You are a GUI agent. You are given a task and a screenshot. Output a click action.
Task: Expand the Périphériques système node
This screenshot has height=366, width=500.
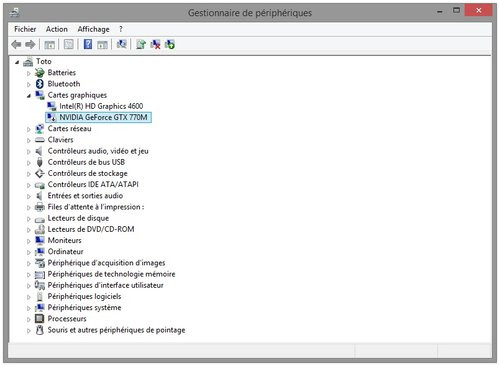29,308
